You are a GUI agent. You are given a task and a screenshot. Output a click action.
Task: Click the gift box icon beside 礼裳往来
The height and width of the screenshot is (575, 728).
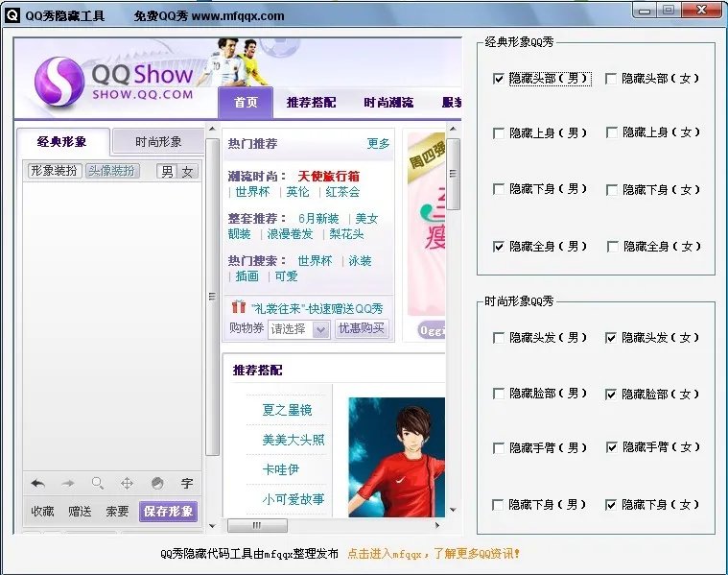coord(238,307)
